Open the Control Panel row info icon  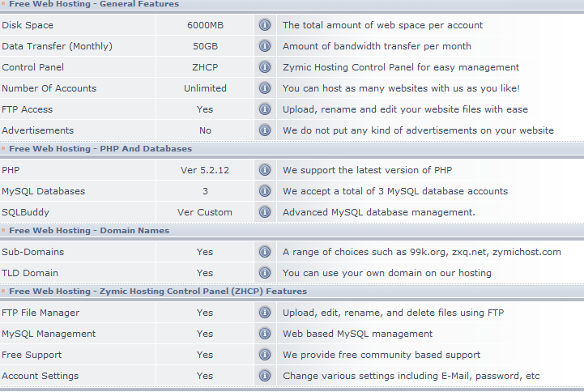coord(265,67)
